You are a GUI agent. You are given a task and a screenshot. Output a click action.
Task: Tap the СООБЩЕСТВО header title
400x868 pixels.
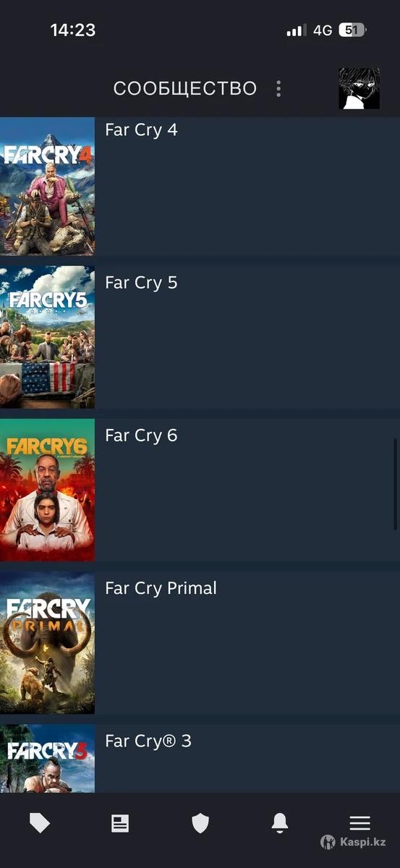click(185, 89)
